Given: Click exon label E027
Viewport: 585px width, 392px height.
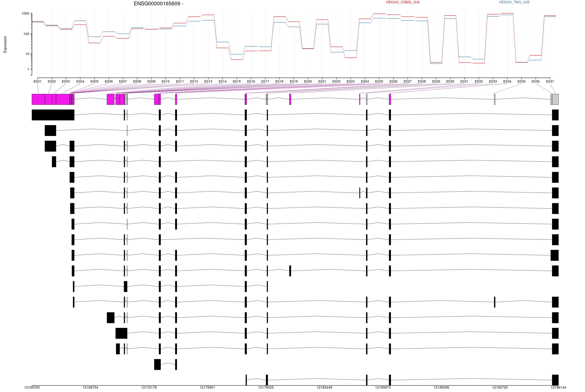Looking at the screenshot, I should click(407, 82).
